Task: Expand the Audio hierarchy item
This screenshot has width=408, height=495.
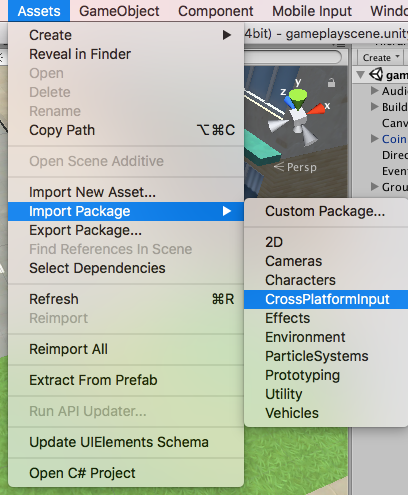Action: (x=375, y=90)
